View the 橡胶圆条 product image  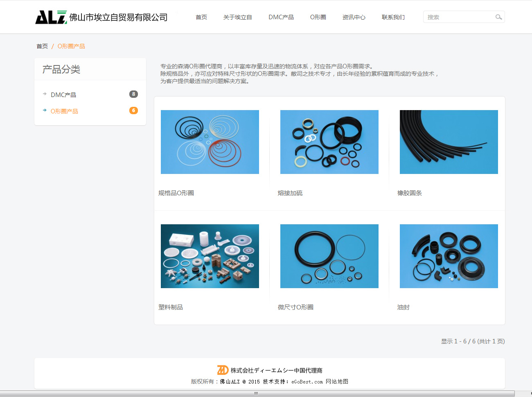pos(449,142)
